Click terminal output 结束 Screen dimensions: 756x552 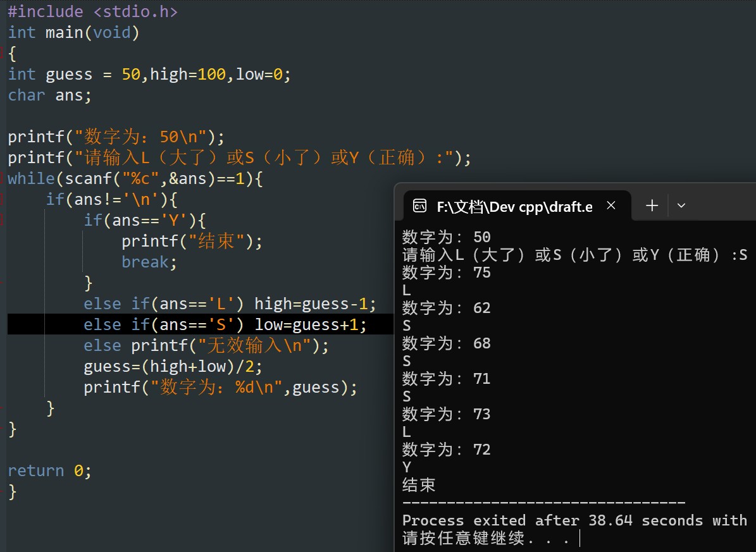[x=419, y=485]
